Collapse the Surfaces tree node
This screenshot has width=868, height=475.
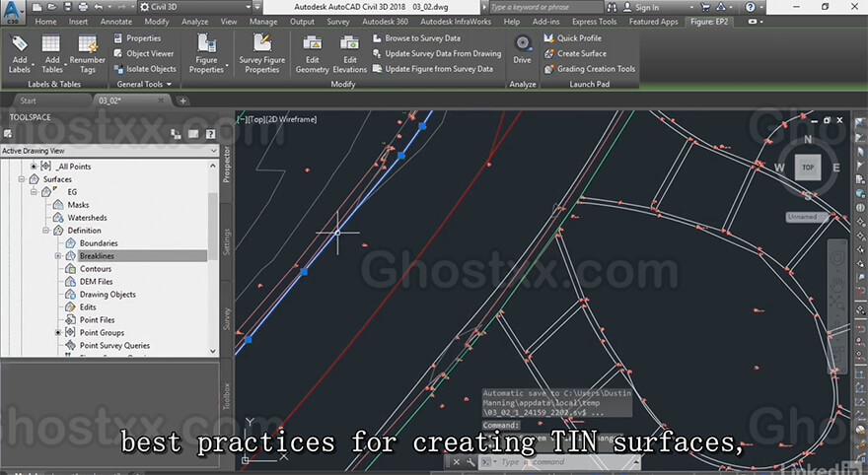[21, 179]
